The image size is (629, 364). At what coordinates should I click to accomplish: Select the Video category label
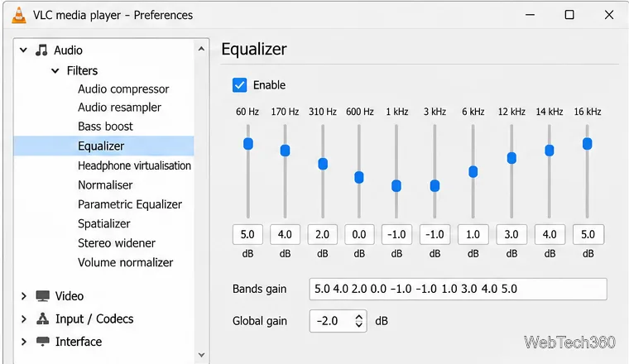coord(70,296)
